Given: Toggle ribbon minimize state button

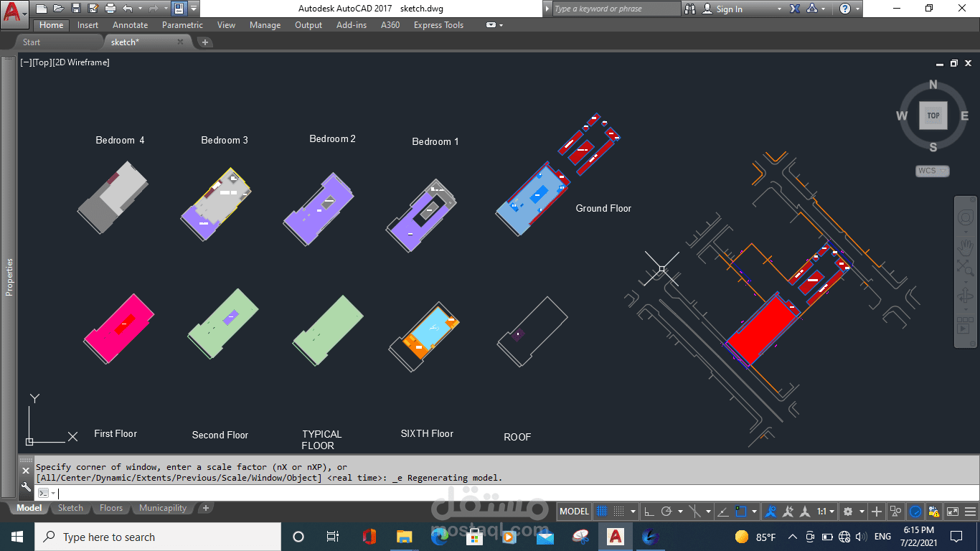Looking at the screenshot, I should pos(491,25).
